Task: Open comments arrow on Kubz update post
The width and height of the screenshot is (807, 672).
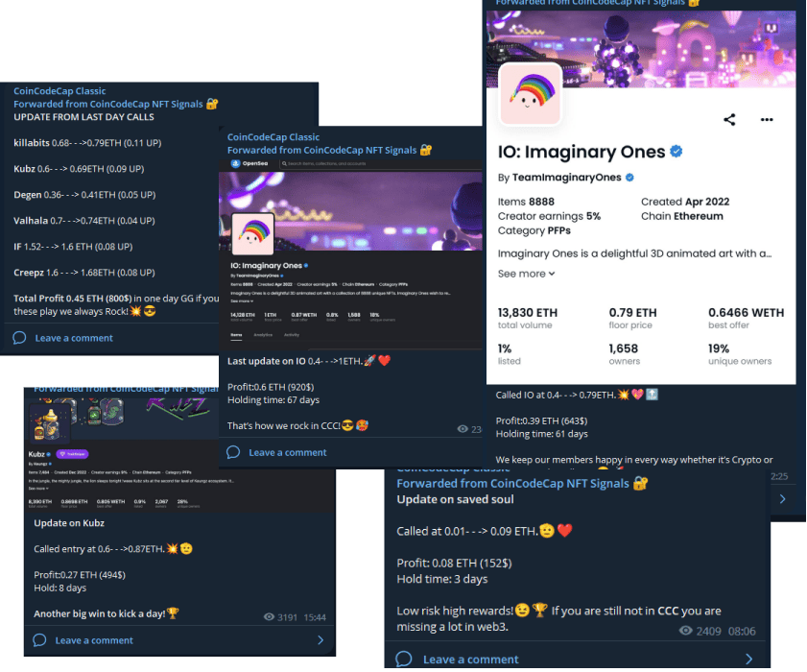Action: pos(320,639)
